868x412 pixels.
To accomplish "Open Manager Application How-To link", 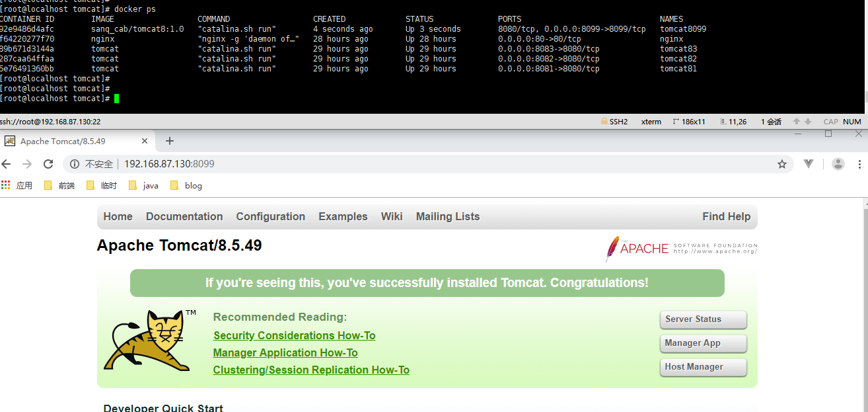I will 285,352.
